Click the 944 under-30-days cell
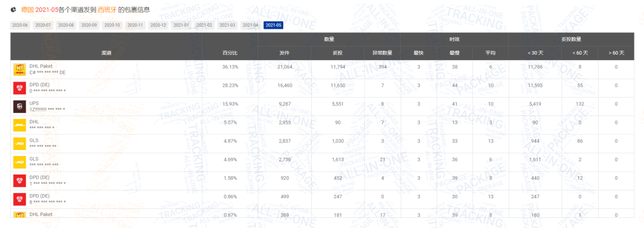The height and width of the screenshot is (228, 644). (535, 140)
